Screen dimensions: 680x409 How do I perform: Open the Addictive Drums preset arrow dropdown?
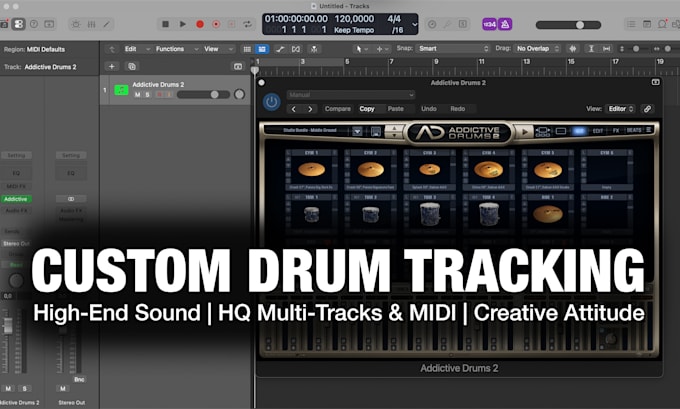[x=357, y=131]
